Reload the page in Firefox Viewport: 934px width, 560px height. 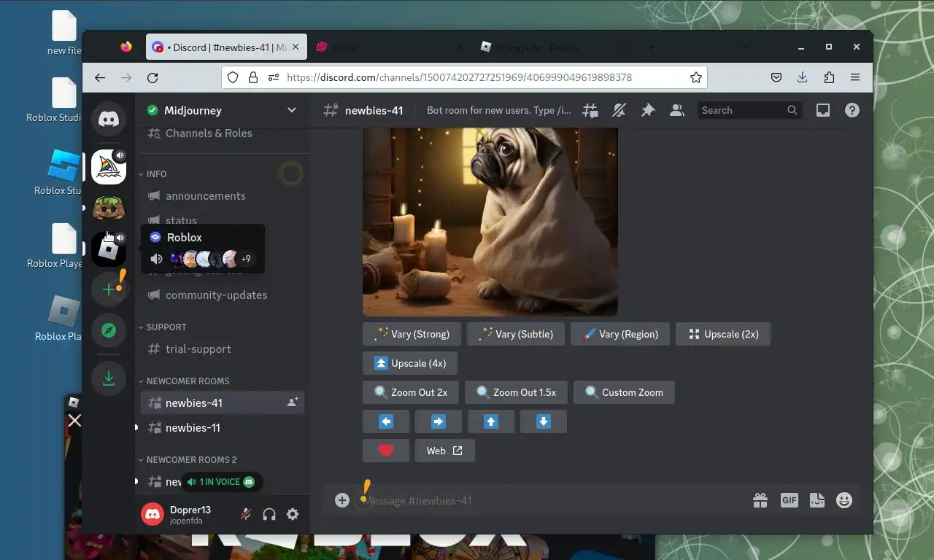click(x=153, y=77)
